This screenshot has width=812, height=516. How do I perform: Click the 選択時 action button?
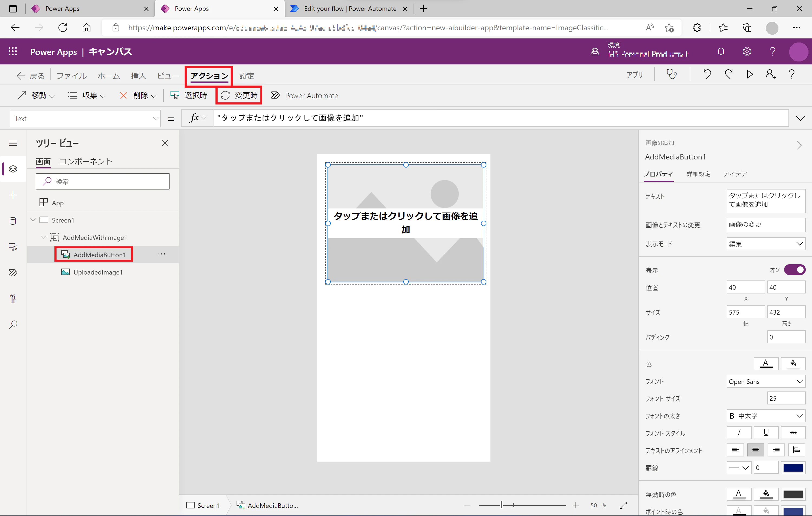coord(189,96)
